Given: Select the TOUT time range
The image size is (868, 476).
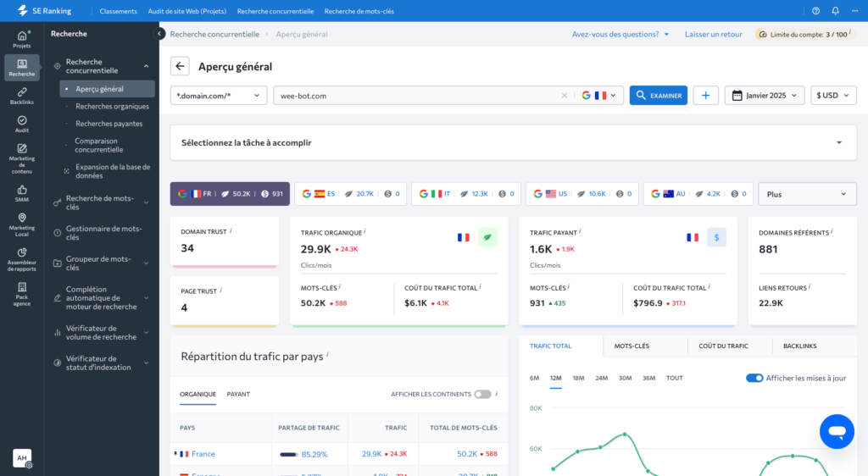Looking at the screenshot, I should 674,378.
